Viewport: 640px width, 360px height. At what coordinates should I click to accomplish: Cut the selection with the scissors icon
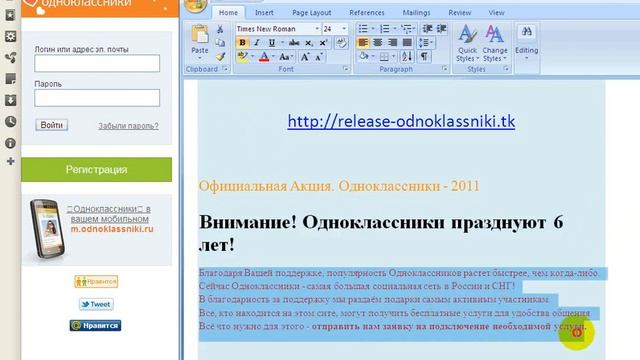[220, 29]
